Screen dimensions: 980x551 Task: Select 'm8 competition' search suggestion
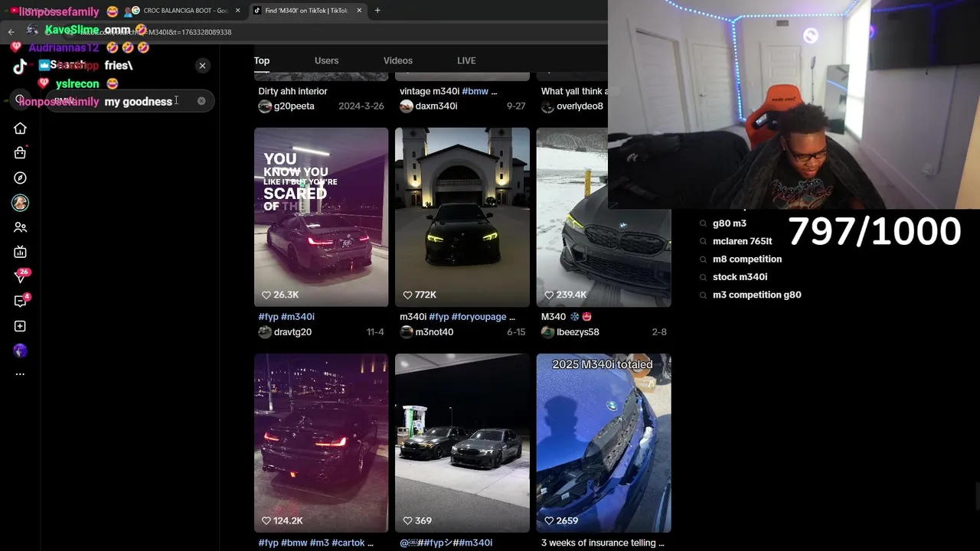tap(746, 259)
